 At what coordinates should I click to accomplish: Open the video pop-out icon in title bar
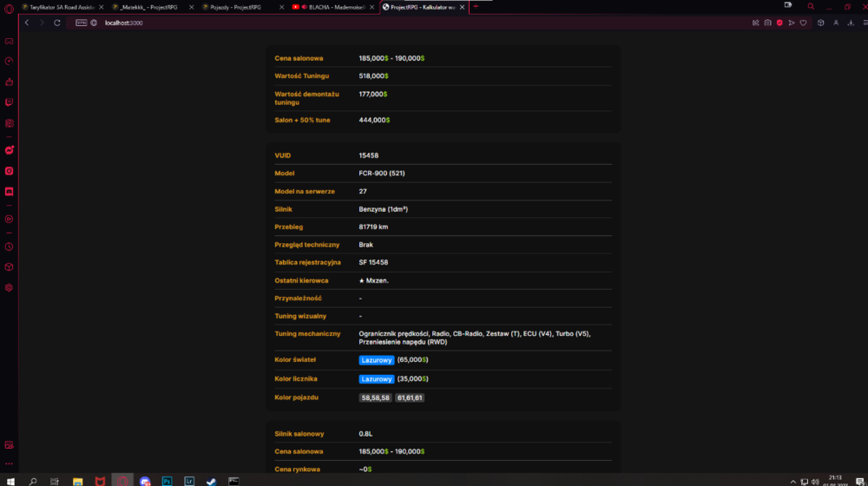(x=788, y=5)
